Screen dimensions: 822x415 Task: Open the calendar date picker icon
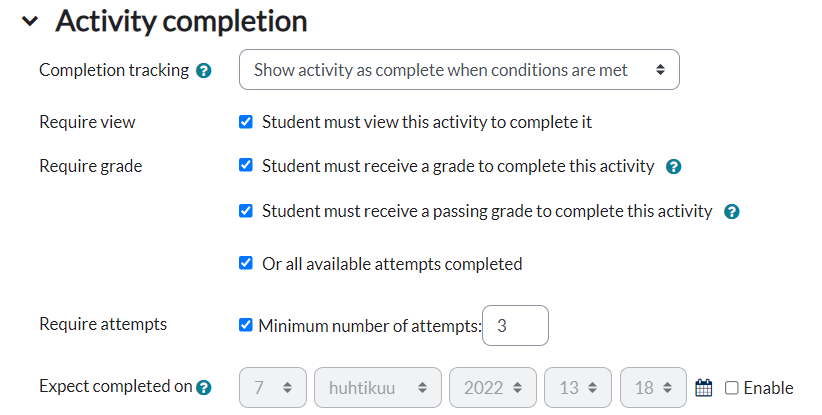pyautogui.click(x=703, y=387)
